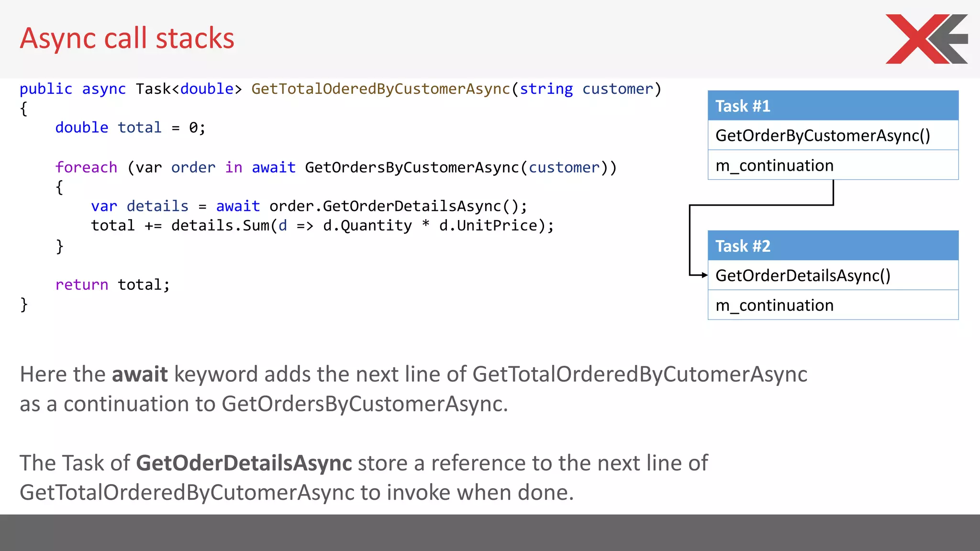Click the 'await' keyword in the foreach line

point(274,167)
